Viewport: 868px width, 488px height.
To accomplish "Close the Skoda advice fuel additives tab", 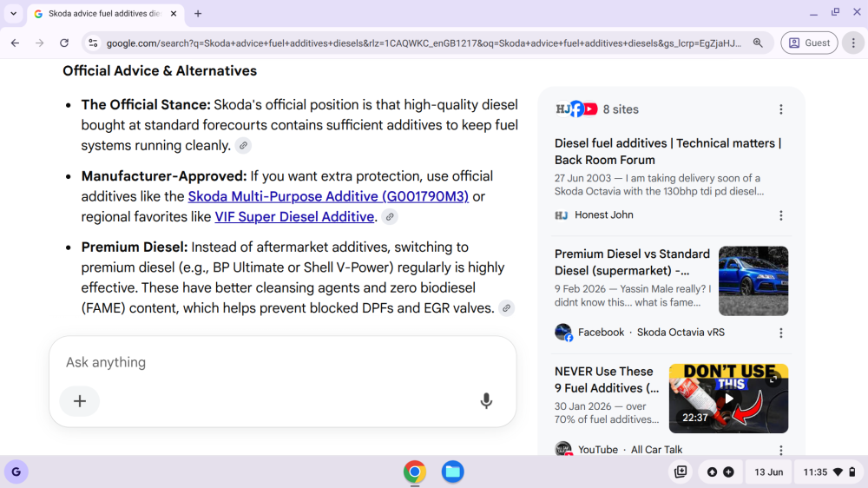I will [174, 13].
